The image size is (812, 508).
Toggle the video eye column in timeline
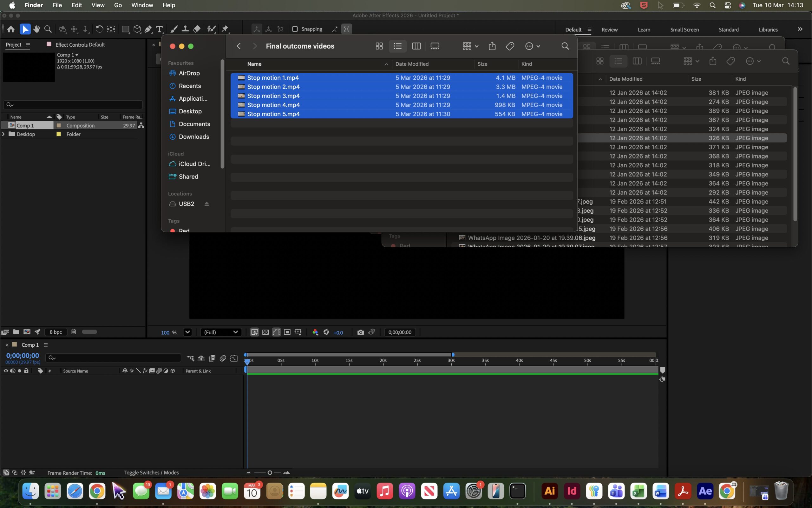click(x=6, y=371)
